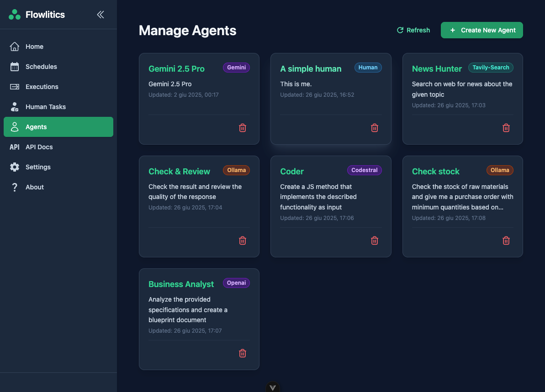Click the Executions arrow icon

point(15,87)
